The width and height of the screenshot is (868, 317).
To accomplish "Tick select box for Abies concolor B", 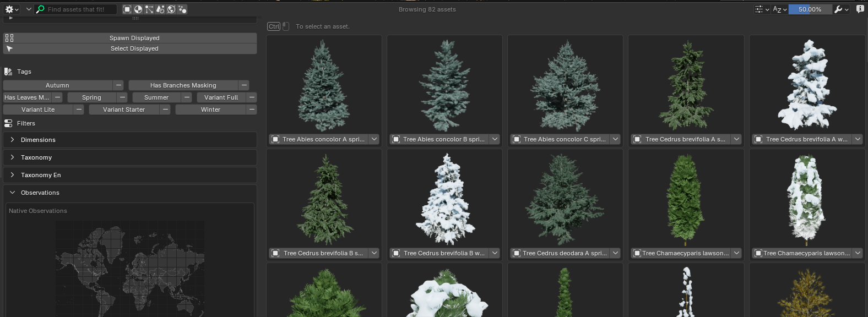I will tap(395, 139).
